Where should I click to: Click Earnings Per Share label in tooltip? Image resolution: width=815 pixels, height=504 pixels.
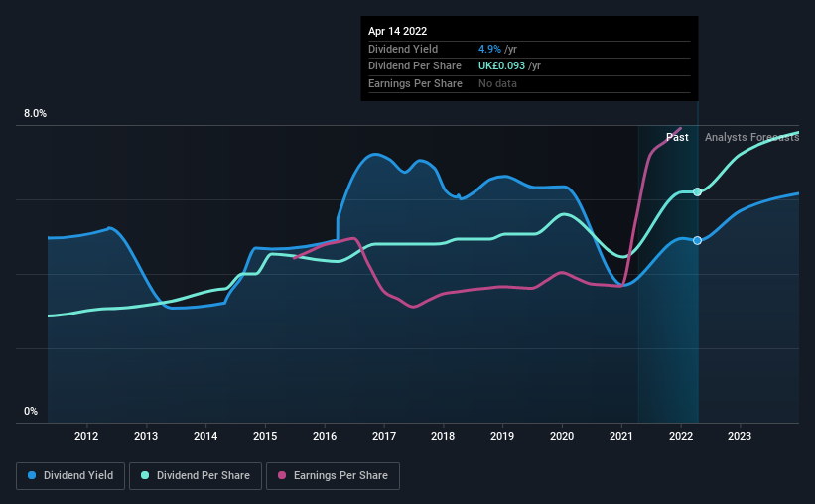[415, 83]
